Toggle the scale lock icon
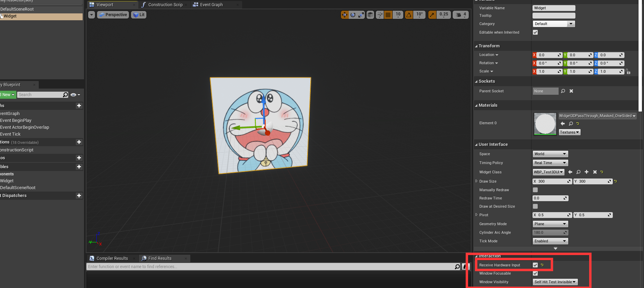The width and height of the screenshot is (644, 288). (628, 71)
